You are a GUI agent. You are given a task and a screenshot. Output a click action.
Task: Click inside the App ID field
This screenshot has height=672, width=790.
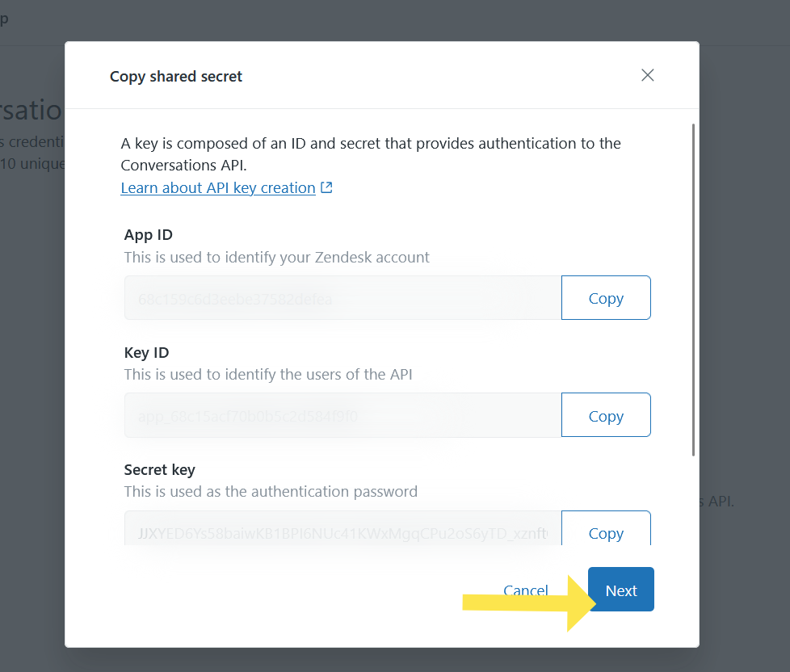[342, 298]
